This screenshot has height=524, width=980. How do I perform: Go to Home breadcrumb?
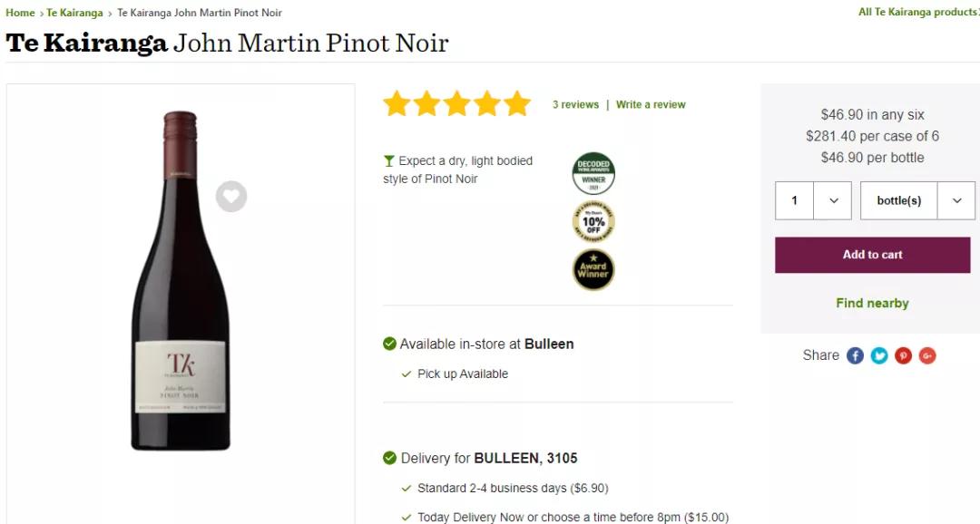20,13
